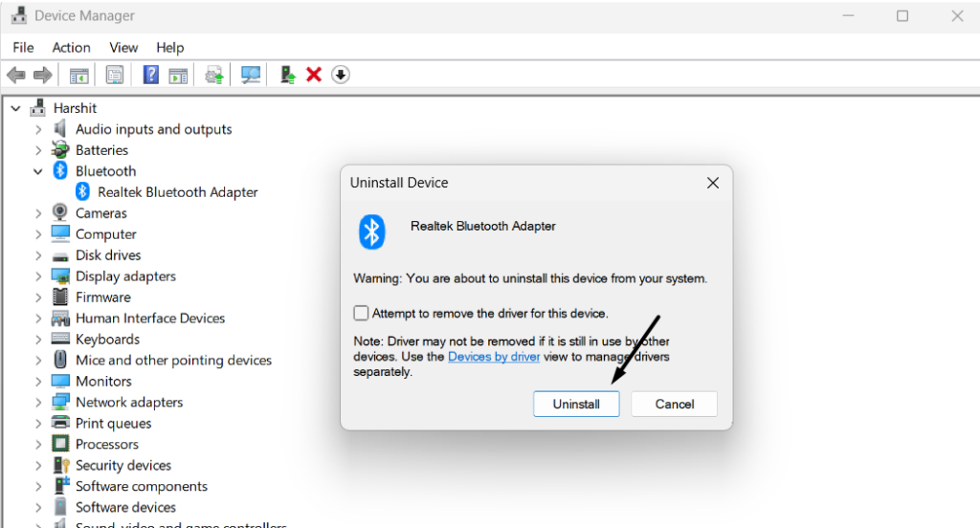Click the red X uninstall device icon
Image resolution: width=980 pixels, height=528 pixels.
[313, 75]
